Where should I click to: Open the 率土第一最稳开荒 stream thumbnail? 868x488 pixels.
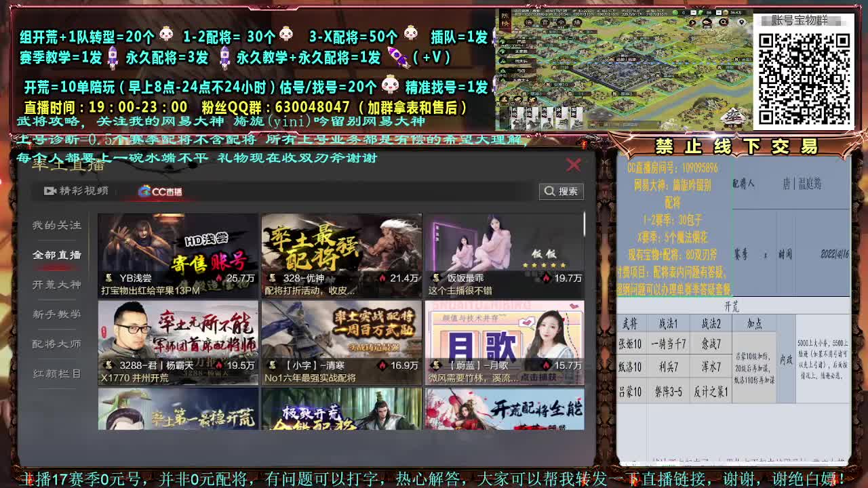click(x=178, y=409)
